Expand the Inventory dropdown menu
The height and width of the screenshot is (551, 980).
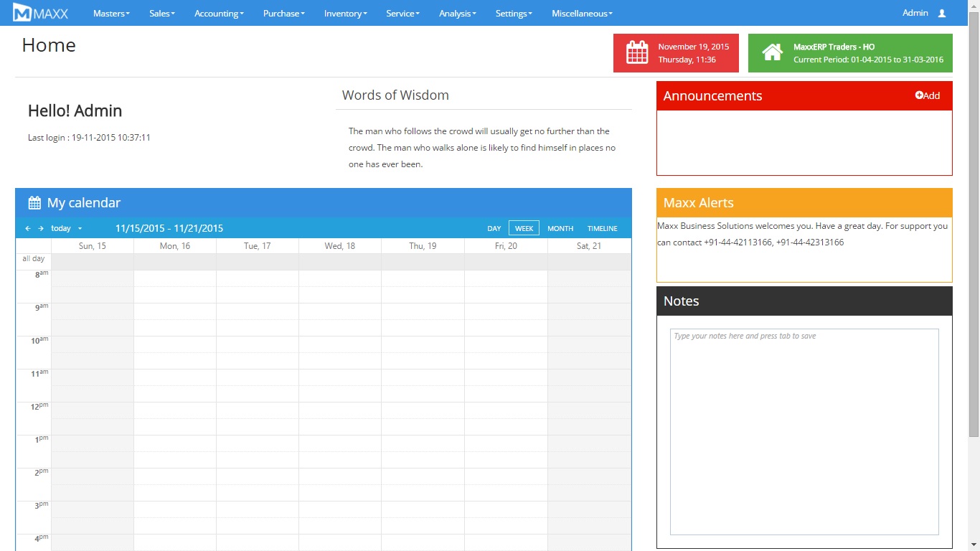[x=345, y=13]
